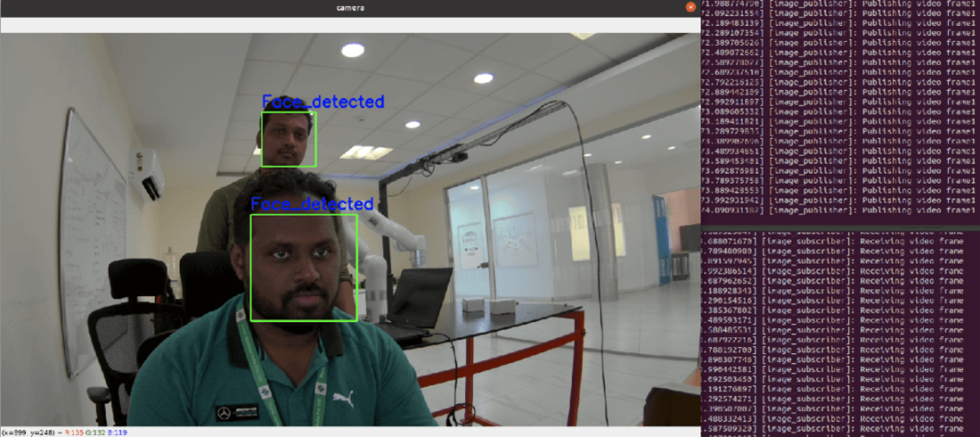This screenshot has height=437, width=980.
Task: Click inside the larger green detection box
Action: [303, 268]
